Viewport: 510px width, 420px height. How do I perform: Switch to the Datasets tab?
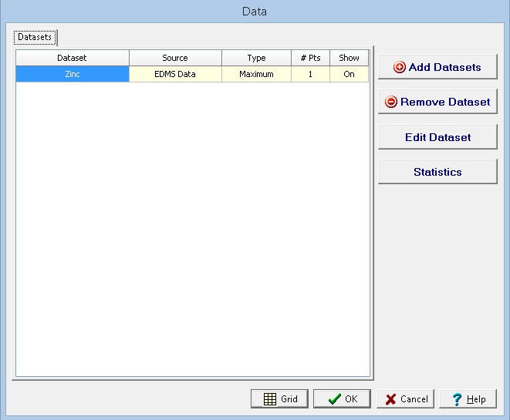click(x=35, y=36)
